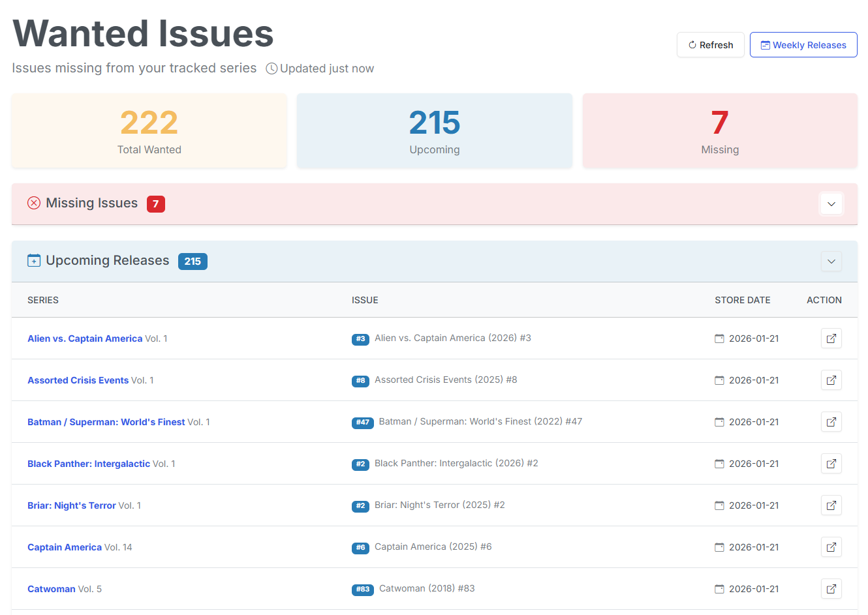
Task: Open the Catwoman series link
Action: pyautogui.click(x=52, y=589)
